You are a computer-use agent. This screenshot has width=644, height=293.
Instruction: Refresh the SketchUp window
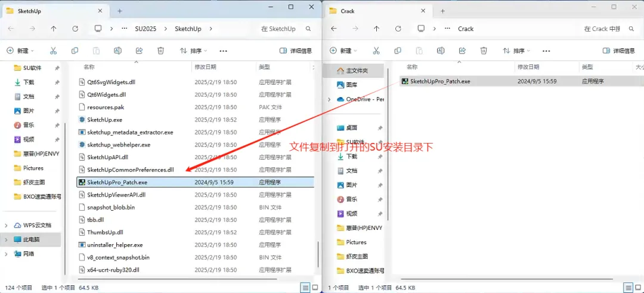point(75,29)
